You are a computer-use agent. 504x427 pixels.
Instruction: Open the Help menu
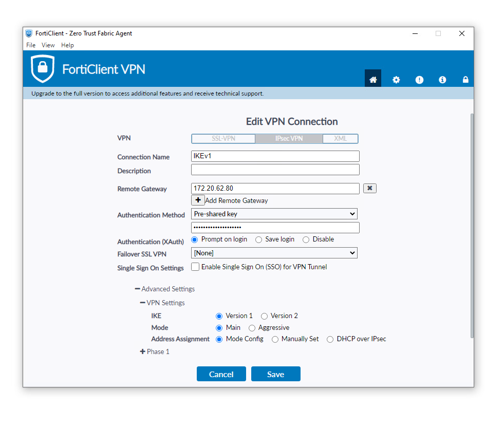tap(67, 45)
